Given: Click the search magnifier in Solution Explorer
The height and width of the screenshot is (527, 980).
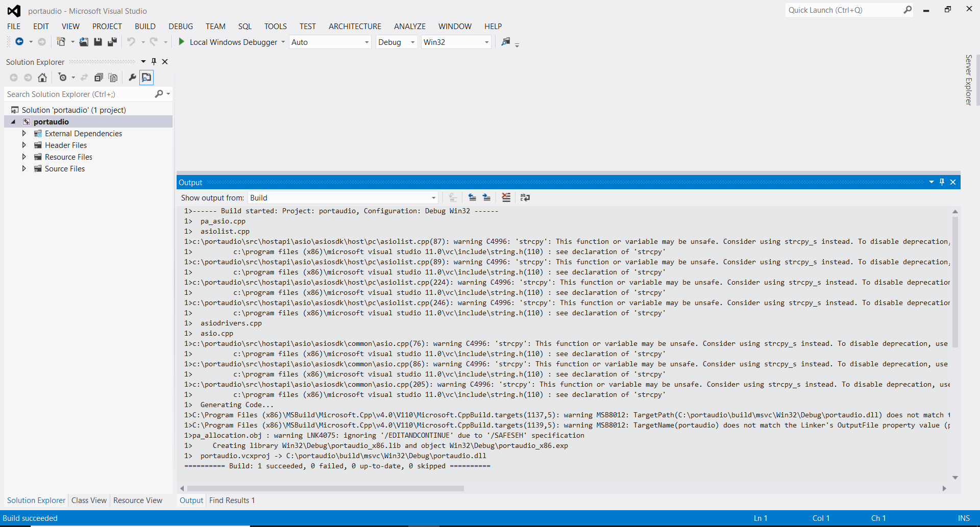Looking at the screenshot, I should 159,94.
